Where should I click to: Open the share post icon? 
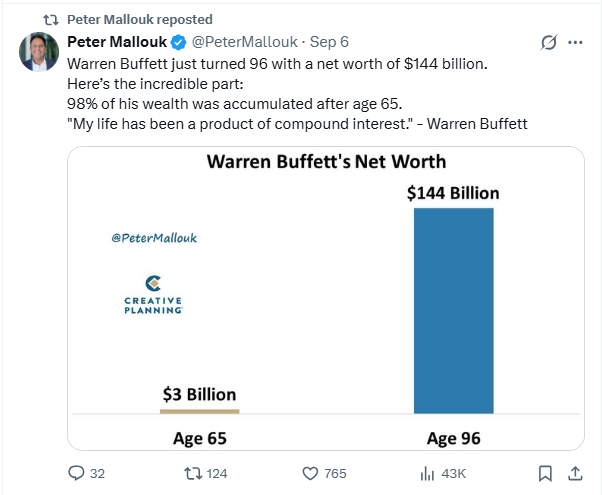point(575,473)
